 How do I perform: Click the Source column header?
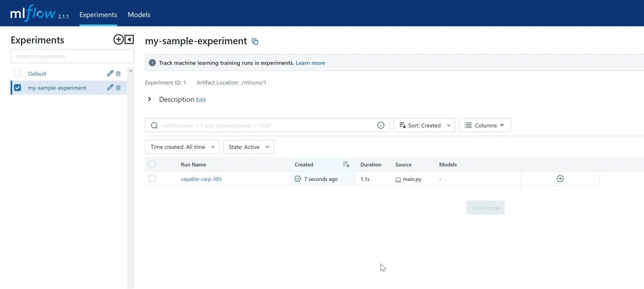point(403,164)
